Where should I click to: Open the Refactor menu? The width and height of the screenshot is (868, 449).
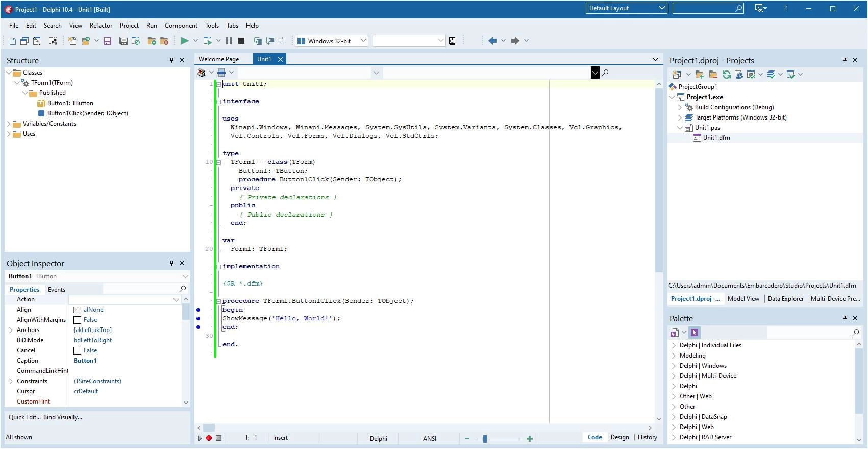101,26
